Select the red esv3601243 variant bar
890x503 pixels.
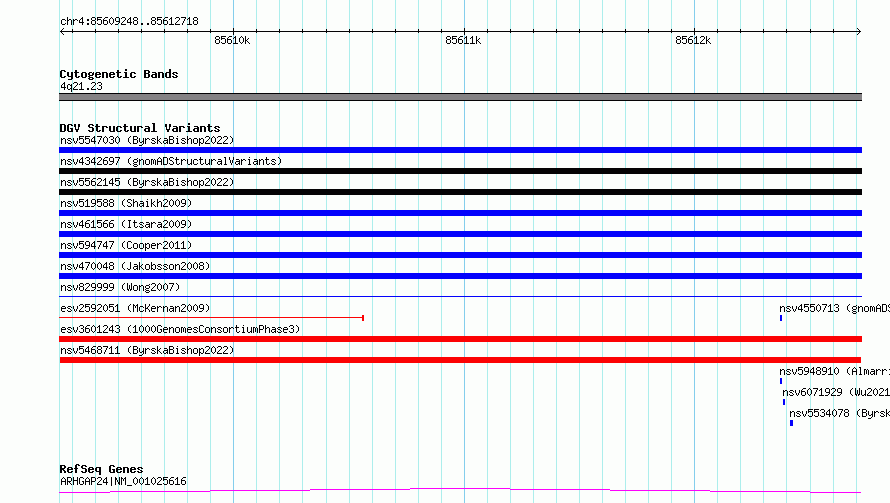460,339
